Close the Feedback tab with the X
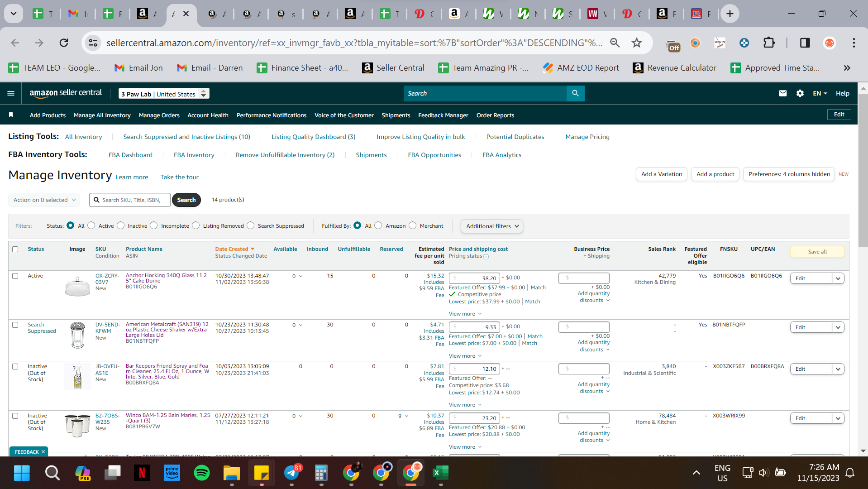The image size is (868, 489). coord(43,452)
